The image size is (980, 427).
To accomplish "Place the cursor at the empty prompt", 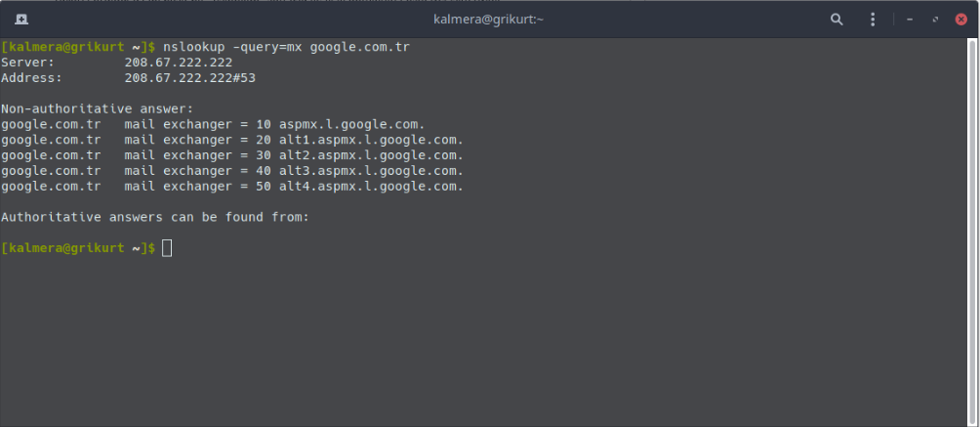I will pyautogui.click(x=167, y=248).
